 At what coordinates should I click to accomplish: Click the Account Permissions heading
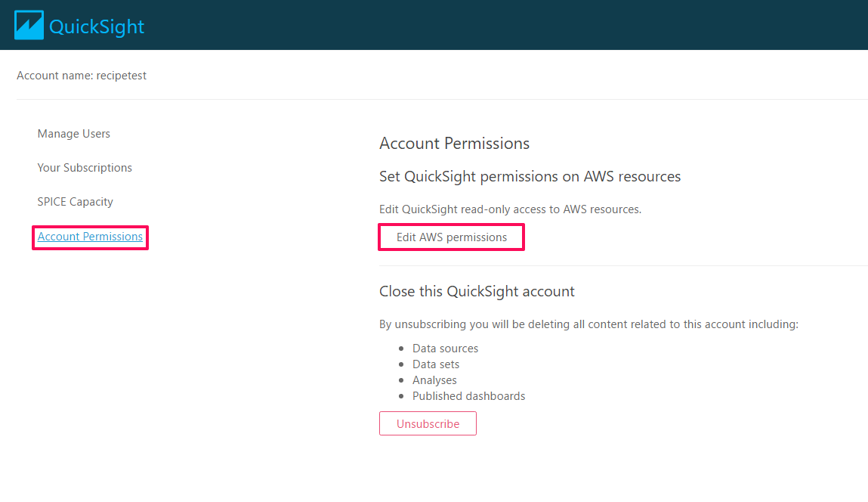click(454, 144)
